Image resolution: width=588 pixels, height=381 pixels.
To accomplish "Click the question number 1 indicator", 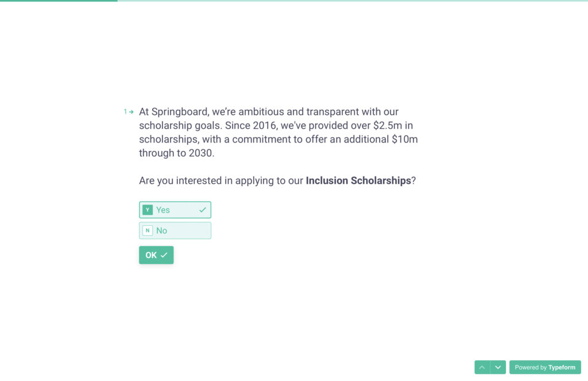I will pos(125,111).
